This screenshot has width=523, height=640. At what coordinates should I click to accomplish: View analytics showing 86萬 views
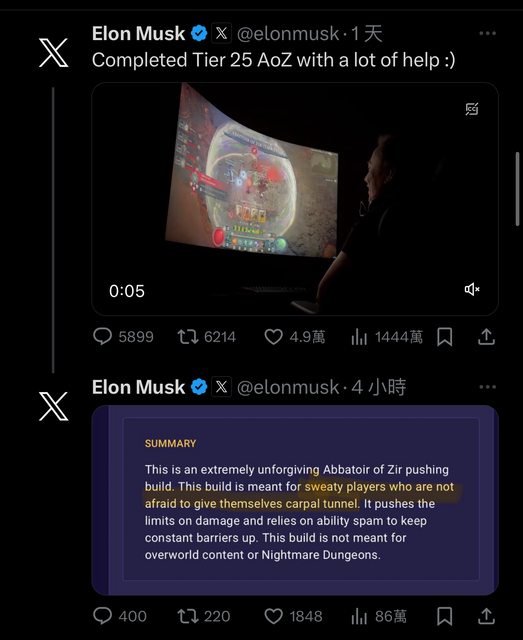pyautogui.click(x=378, y=616)
